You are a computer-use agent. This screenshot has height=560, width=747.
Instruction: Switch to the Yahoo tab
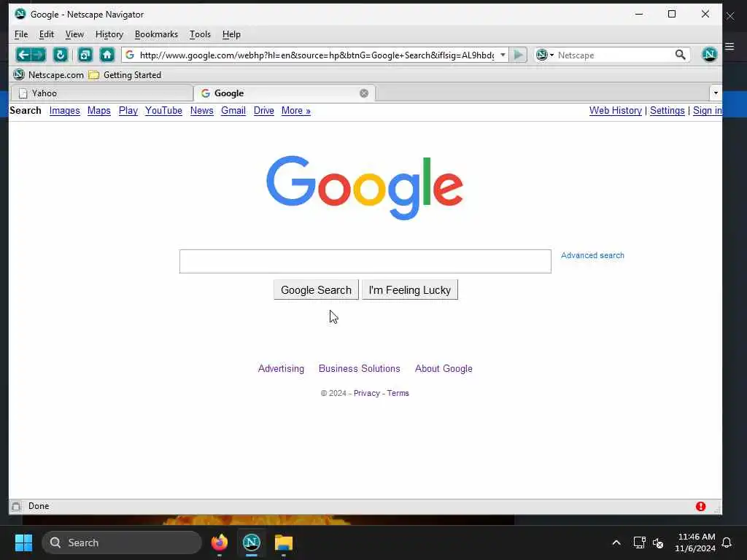tap(101, 93)
